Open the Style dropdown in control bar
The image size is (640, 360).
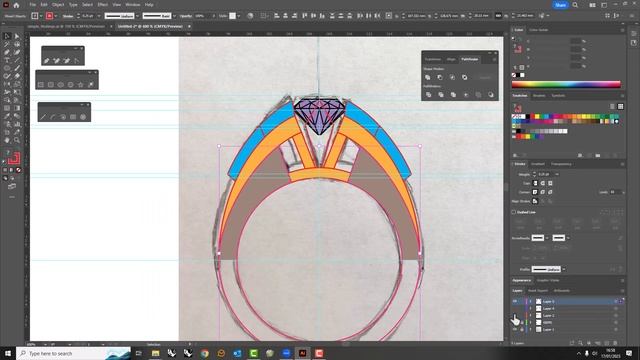click(x=239, y=16)
